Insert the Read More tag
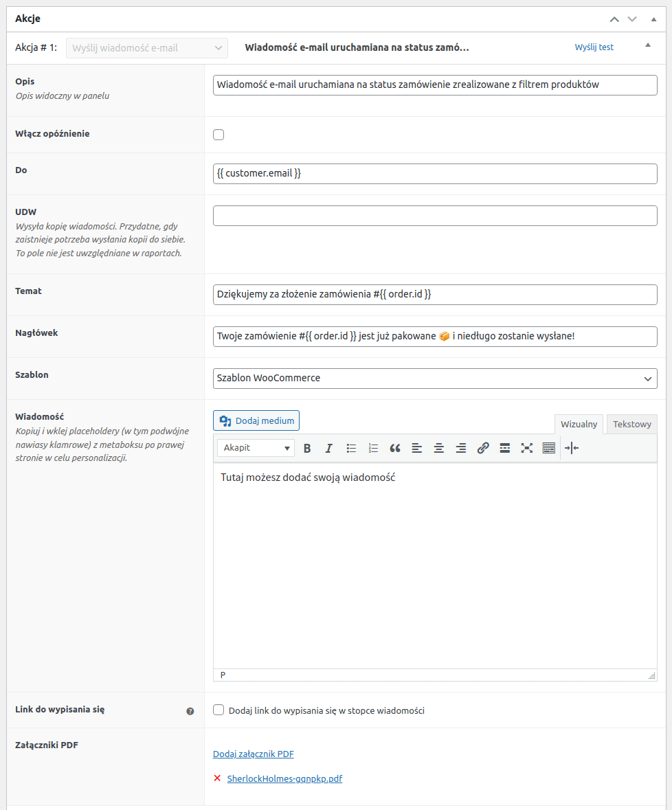The height and width of the screenshot is (810, 672). [504, 448]
